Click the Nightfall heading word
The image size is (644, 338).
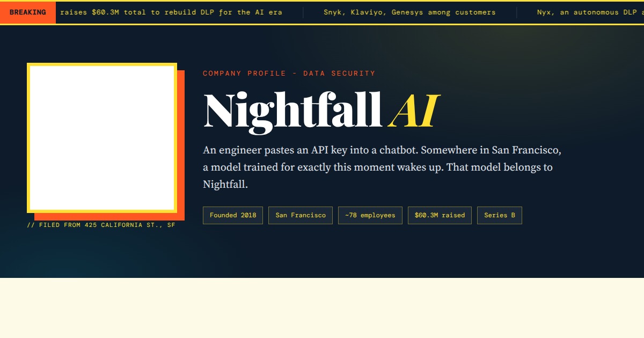(292, 111)
